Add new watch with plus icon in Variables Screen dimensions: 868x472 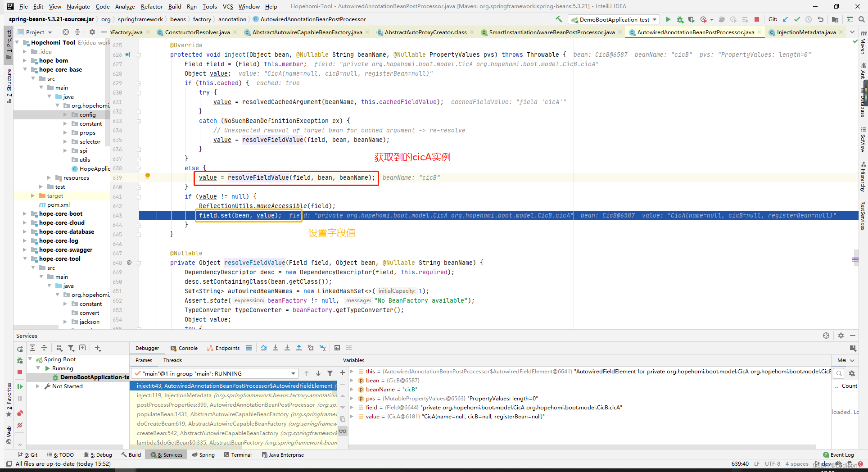tap(343, 372)
